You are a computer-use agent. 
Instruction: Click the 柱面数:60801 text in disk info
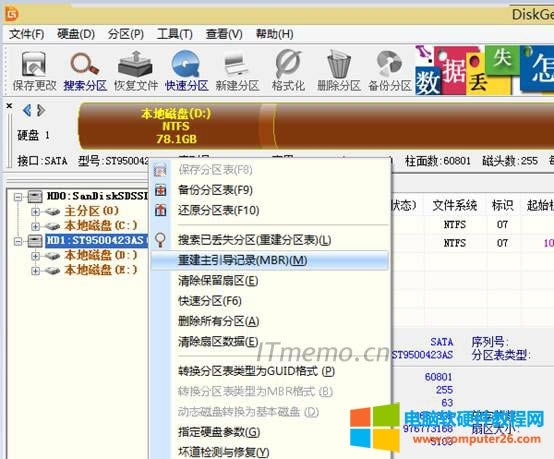tap(438, 161)
